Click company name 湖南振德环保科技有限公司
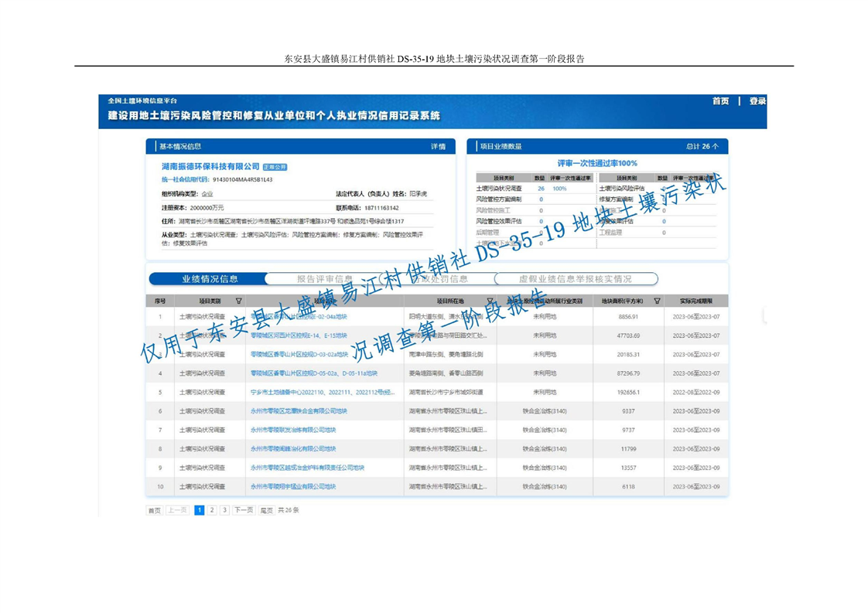Viewport: 868px width, 613px height. [x=210, y=167]
